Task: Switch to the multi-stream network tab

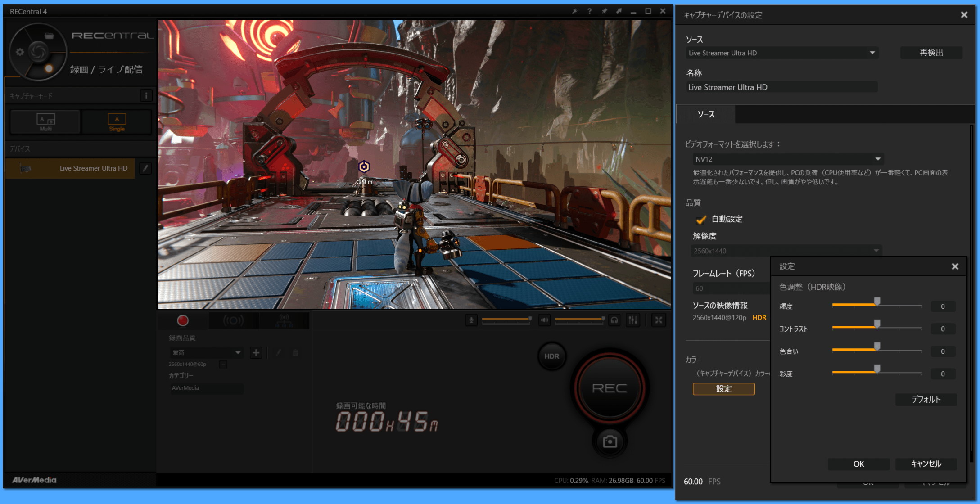Action: point(284,320)
